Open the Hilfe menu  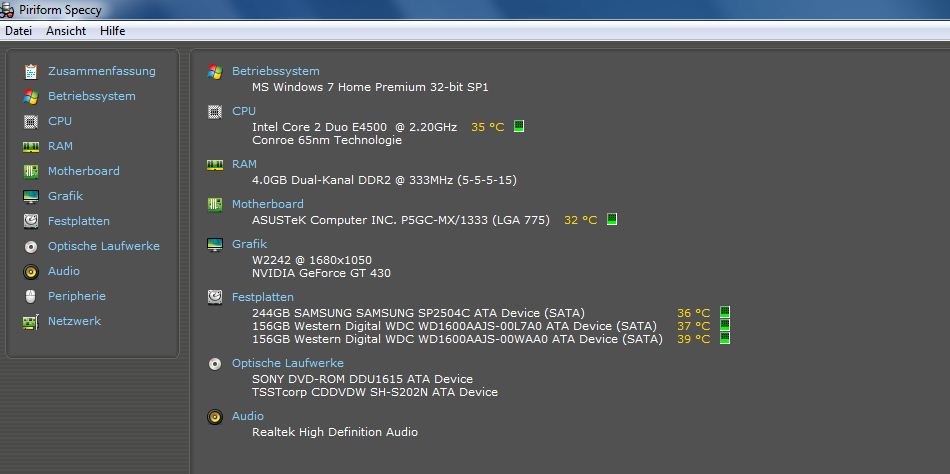pos(113,31)
